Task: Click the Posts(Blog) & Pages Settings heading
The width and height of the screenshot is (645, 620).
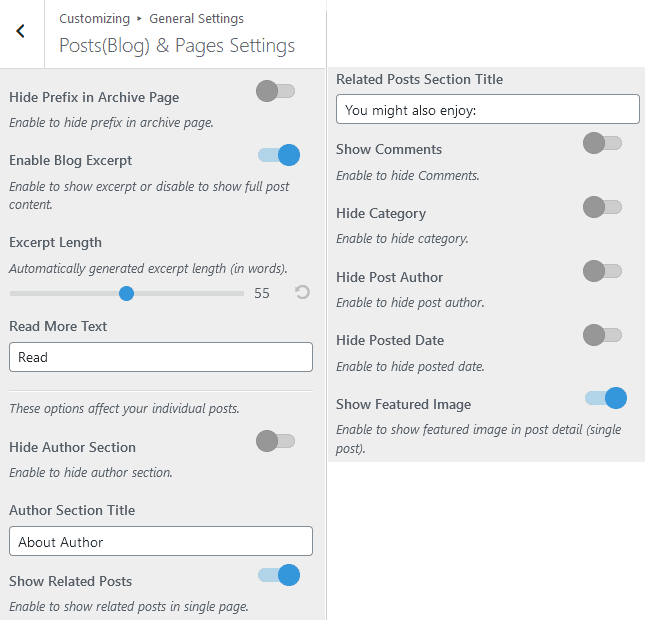Action: pyautogui.click(x=177, y=46)
